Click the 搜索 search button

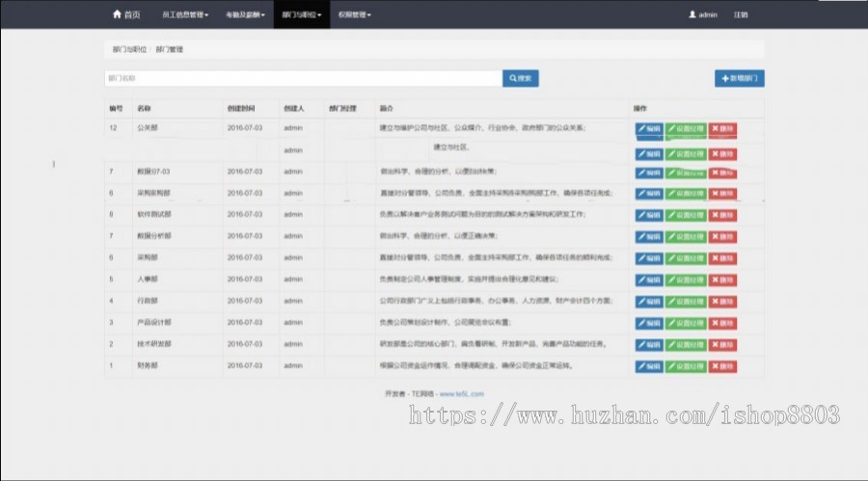coord(521,78)
